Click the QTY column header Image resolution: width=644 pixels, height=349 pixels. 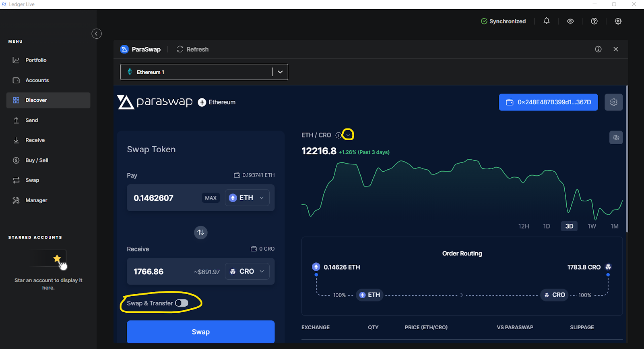click(373, 328)
